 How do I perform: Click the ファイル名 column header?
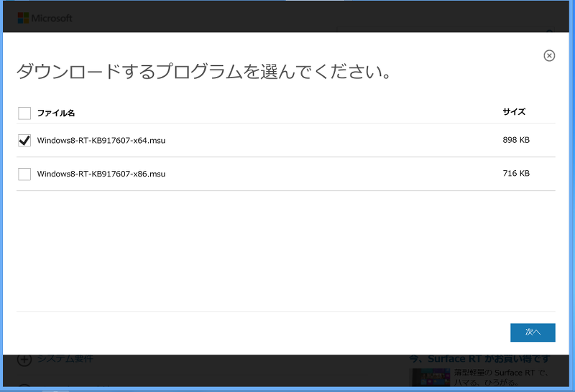click(x=56, y=113)
